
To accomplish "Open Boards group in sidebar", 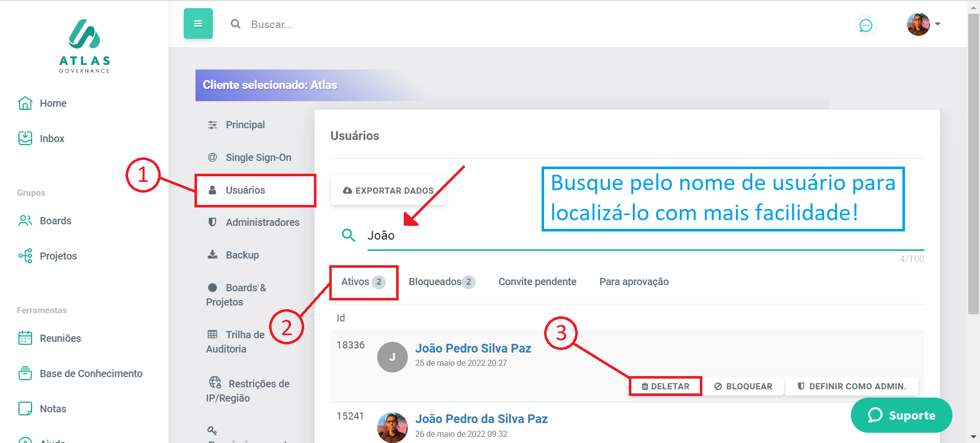I will click(x=55, y=221).
